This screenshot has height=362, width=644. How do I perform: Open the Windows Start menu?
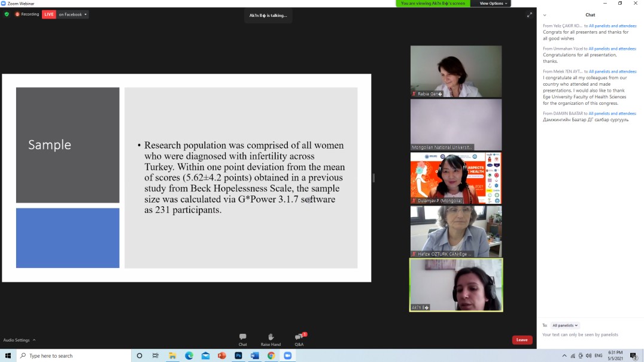pyautogui.click(x=8, y=355)
